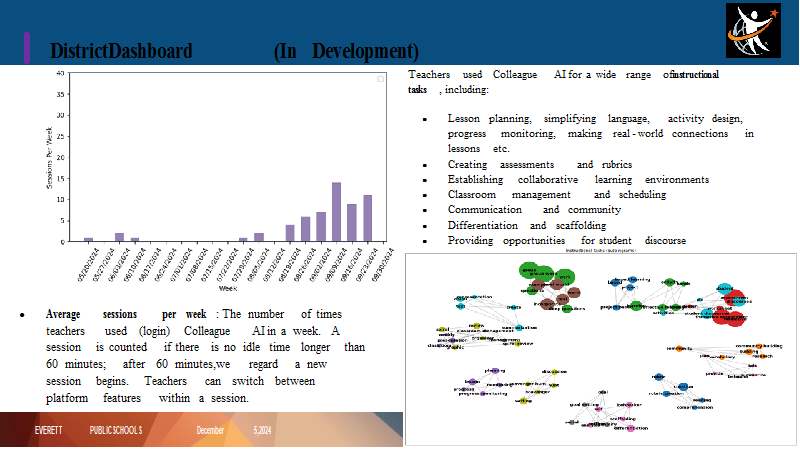The width and height of the screenshot is (800, 450).
Task: Click the footer date 'December 5, 2024'
Action: [x=234, y=431]
